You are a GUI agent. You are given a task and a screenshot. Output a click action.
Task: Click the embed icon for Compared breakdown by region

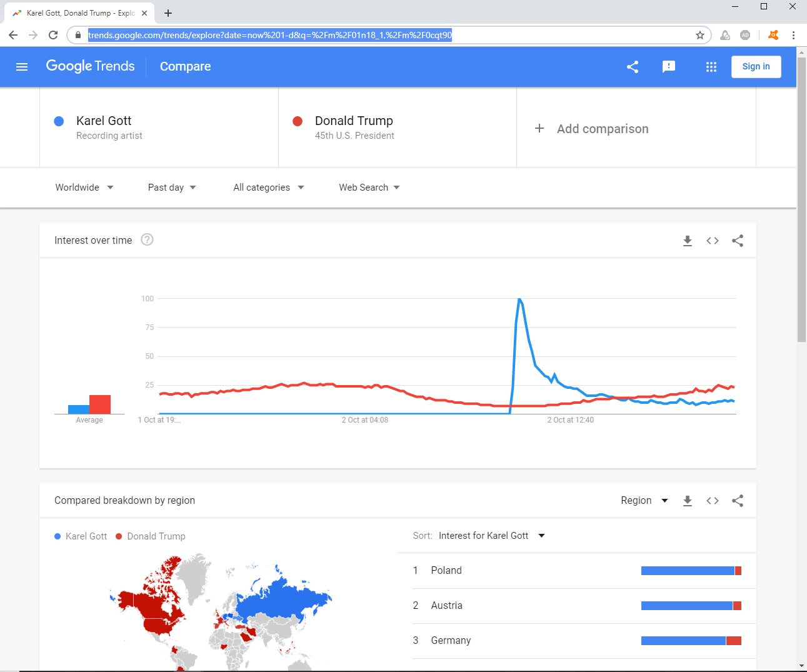pyautogui.click(x=713, y=501)
